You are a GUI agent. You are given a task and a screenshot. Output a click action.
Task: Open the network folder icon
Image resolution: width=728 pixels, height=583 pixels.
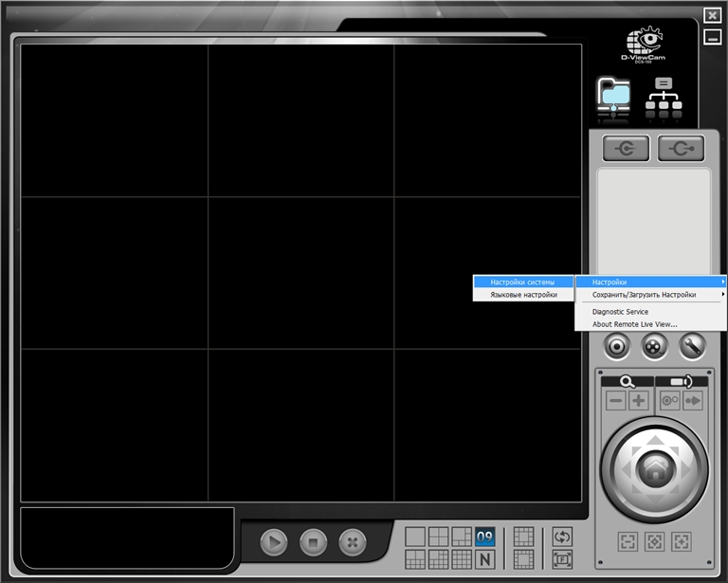(x=613, y=98)
